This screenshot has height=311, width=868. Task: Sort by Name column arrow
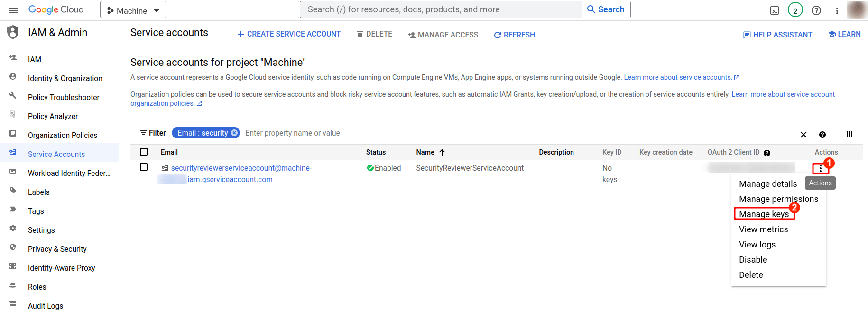(442, 152)
